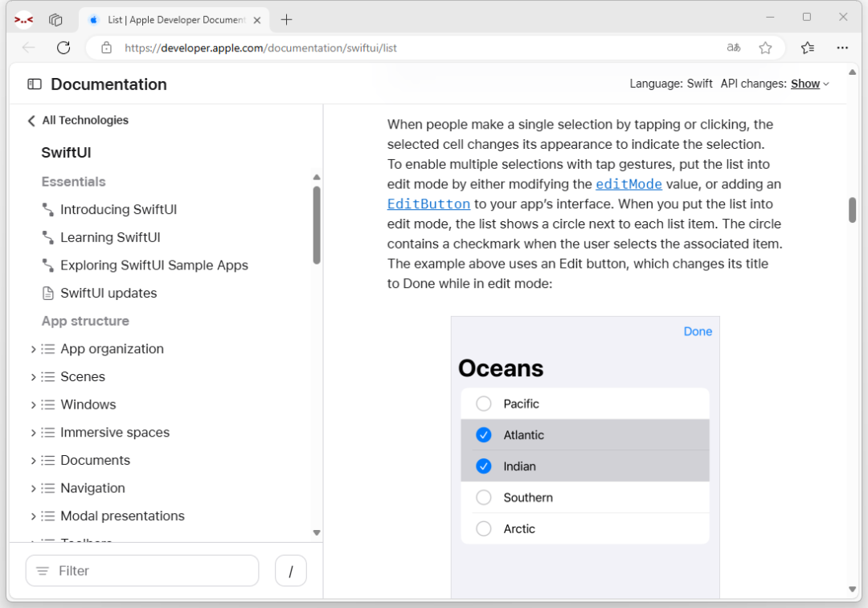The image size is (868, 608).
Task: Click the Apple favicon on the tab
Action: tap(93, 20)
